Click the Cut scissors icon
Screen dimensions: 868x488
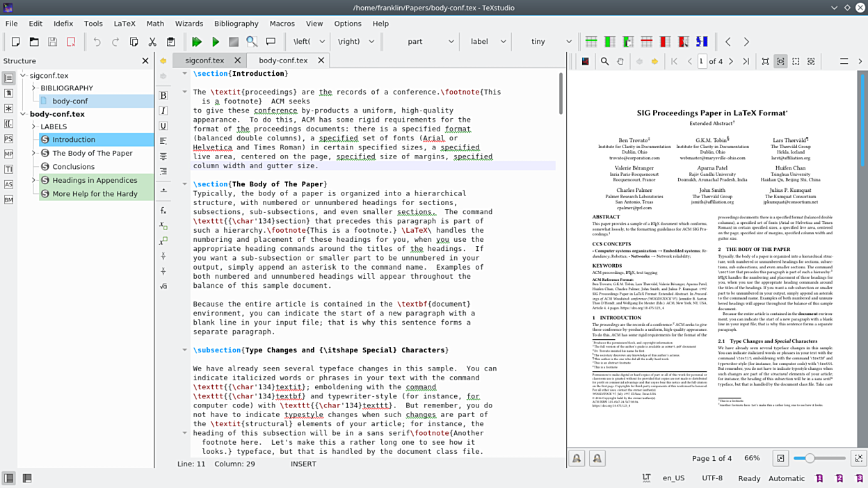coord(152,42)
